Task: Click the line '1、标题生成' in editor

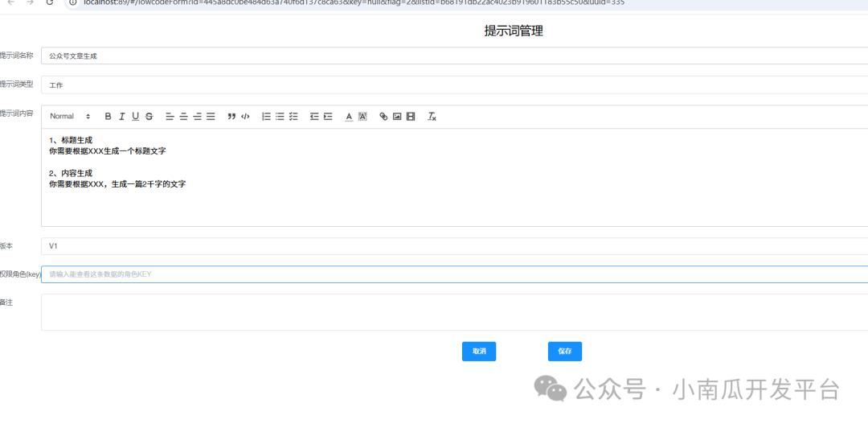Action: click(71, 140)
